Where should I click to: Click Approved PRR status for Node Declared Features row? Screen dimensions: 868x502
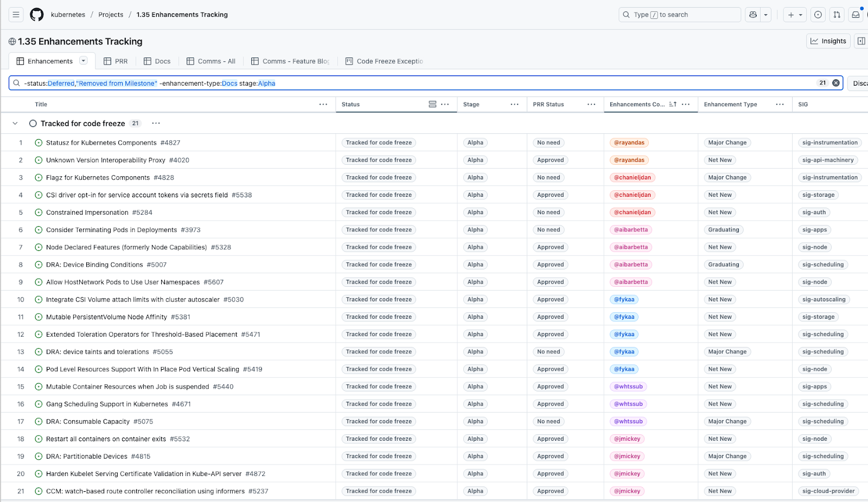click(x=551, y=247)
